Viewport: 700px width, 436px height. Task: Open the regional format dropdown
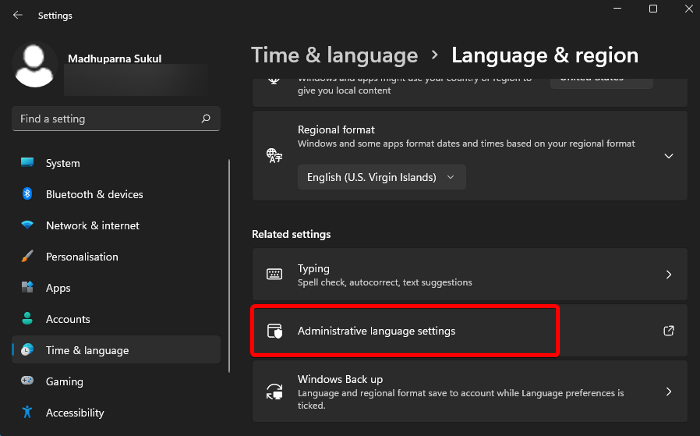coord(382,177)
